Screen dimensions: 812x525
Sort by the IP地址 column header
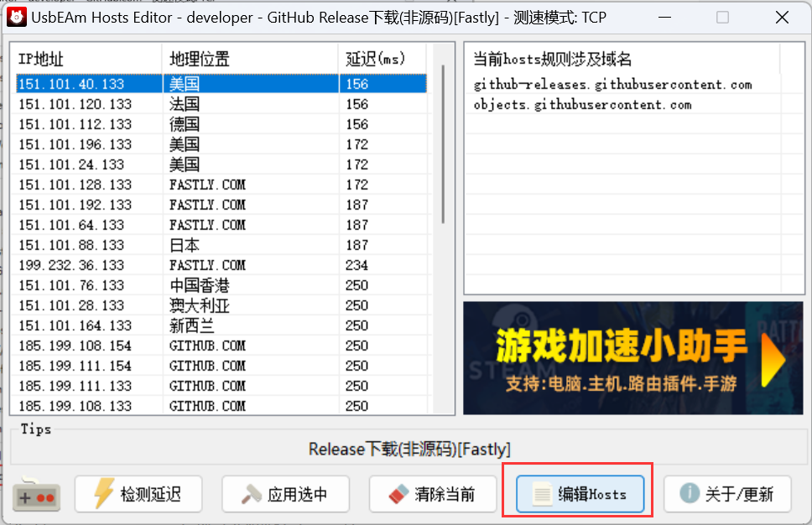86,59
